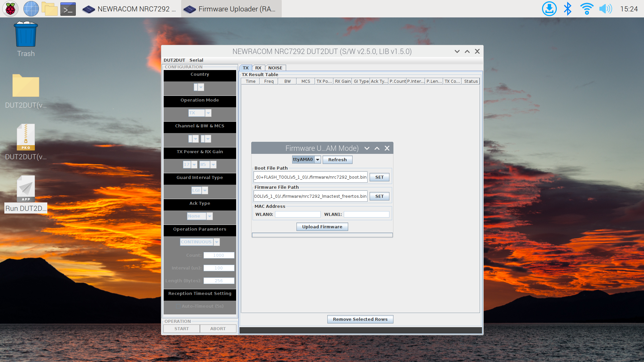This screenshot has width=644, height=362.
Task: Click the Status column header
Action: pos(471,81)
